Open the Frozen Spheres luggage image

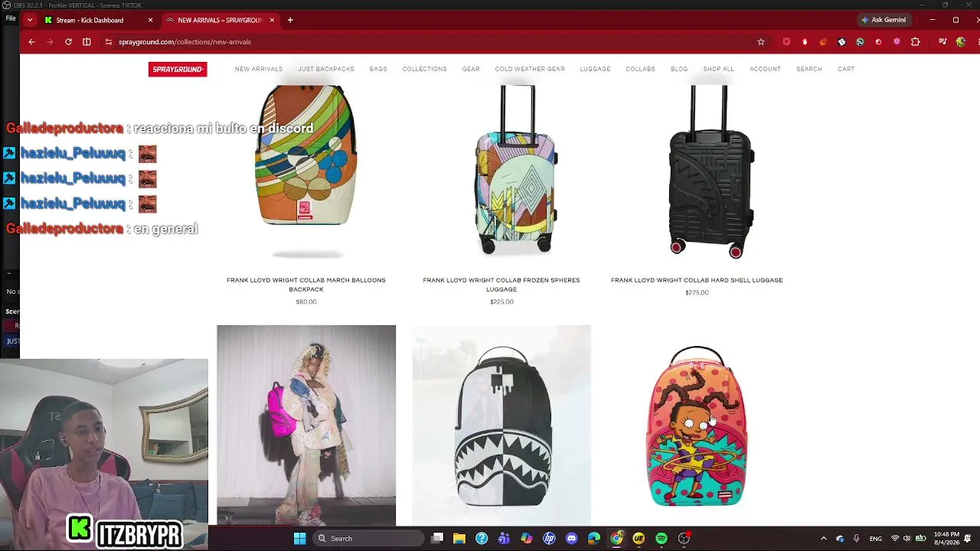tap(517, 170)
